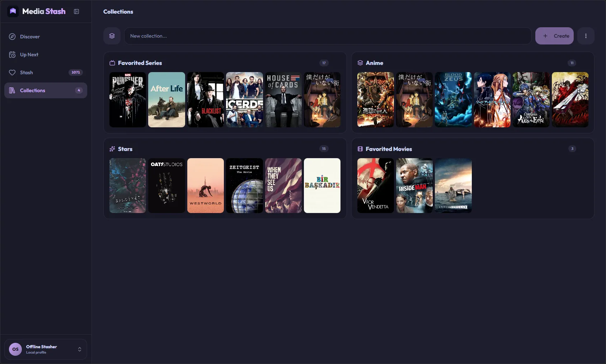
Task: Open the House of Cards poster
Action: click(x=283, y=100)
